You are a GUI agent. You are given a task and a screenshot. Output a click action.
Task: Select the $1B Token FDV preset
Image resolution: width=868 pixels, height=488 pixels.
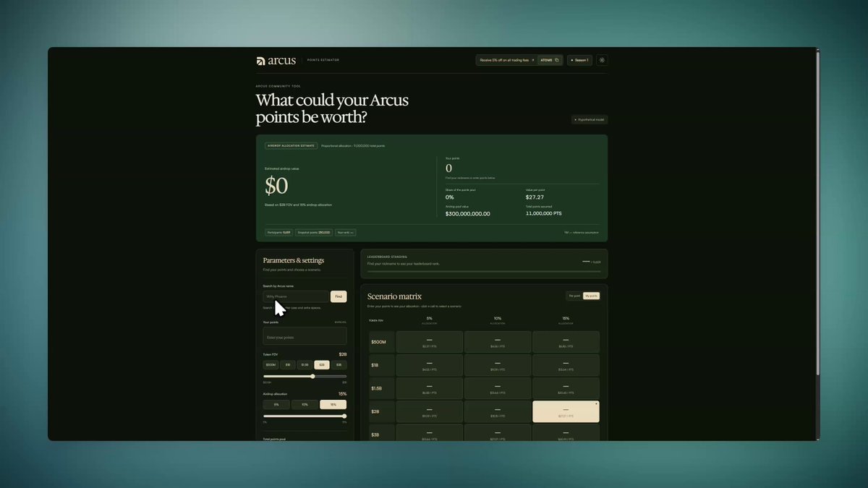288,365
